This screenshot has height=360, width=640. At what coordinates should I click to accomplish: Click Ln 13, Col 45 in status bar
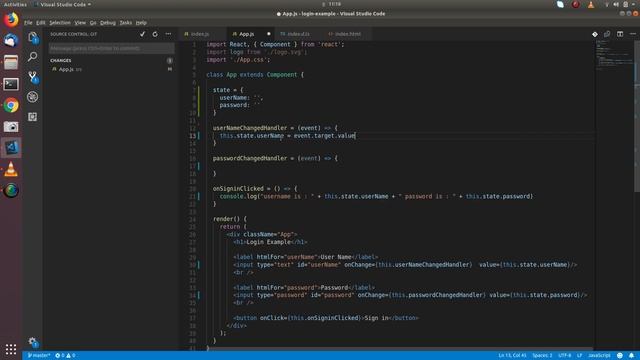coord(512,356)
